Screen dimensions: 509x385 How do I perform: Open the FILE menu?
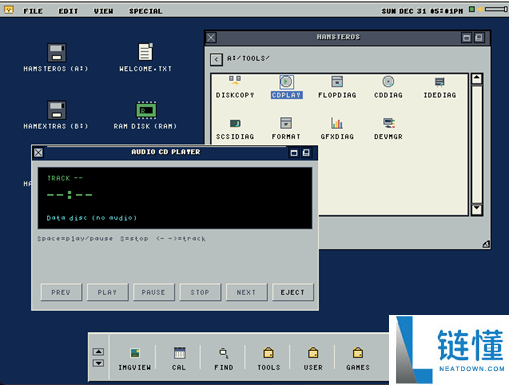point(33,11)
